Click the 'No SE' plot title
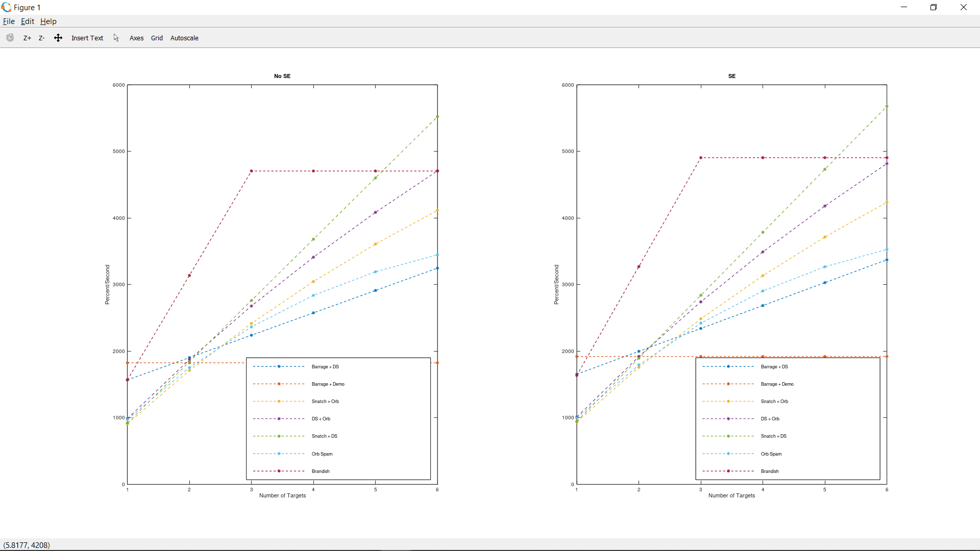 [x=282, y=76]
